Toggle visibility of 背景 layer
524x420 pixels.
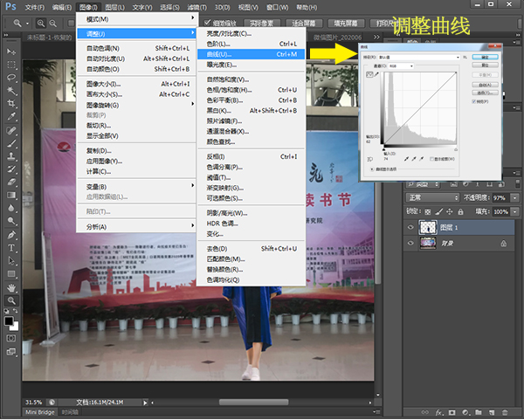coord(412,244)
